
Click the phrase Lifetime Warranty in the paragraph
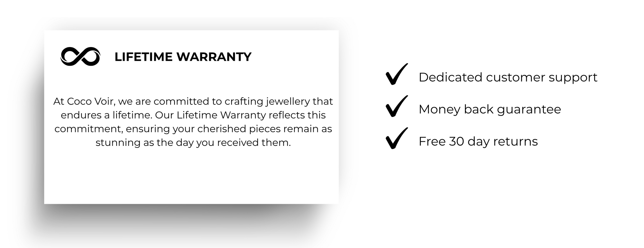point(221,115)
